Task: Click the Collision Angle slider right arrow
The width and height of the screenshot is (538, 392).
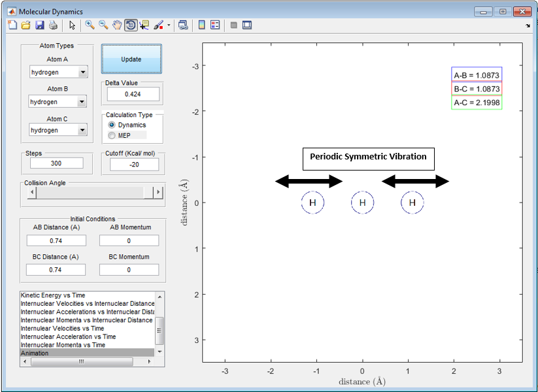Action: pyautogui.click(x=158, y=192)
